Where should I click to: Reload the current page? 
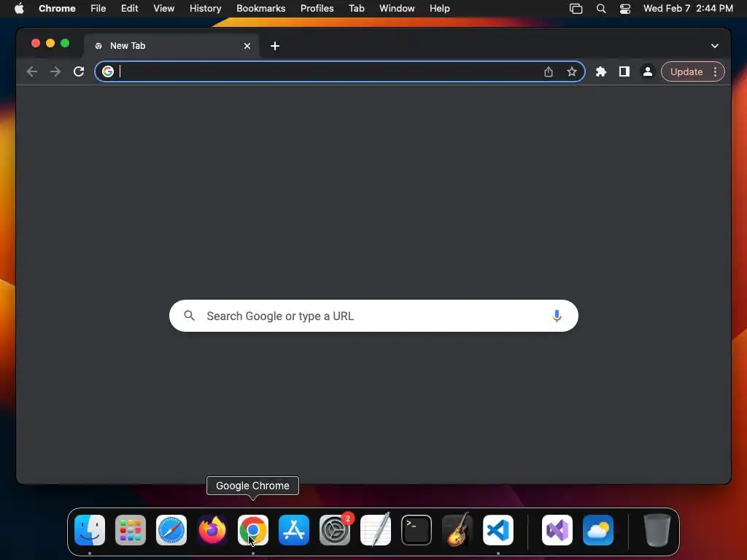click(x=79, y=71)
